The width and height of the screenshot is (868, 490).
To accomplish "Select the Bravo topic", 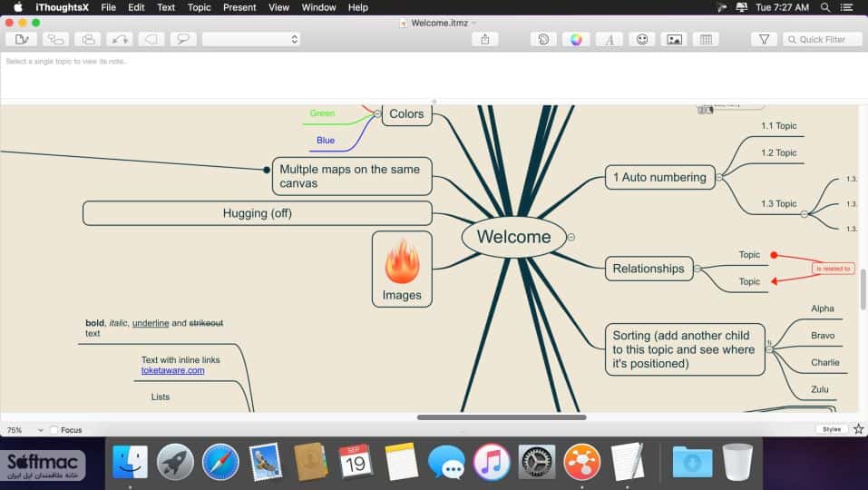I will point(823,336).
